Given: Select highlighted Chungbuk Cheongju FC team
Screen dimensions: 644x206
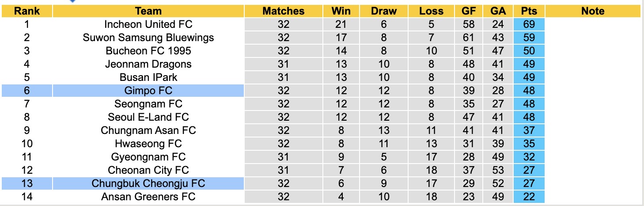Looking at the screenshot, I should 148,183.
